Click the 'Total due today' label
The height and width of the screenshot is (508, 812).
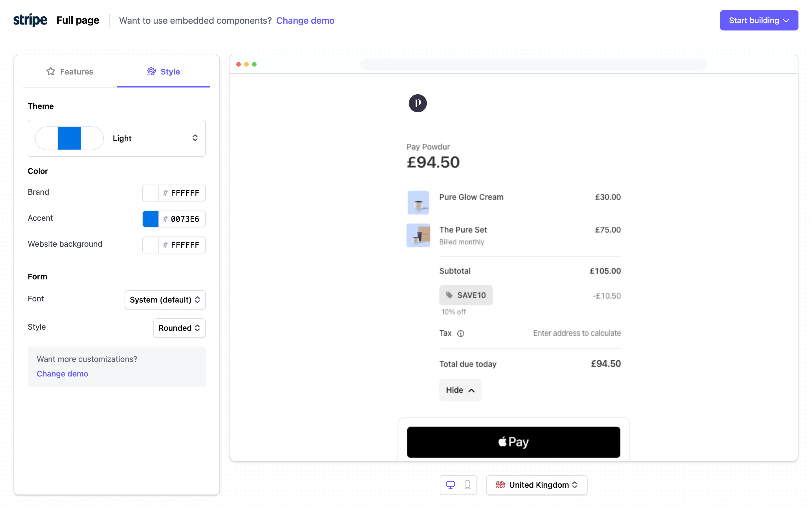pos(468,364)
